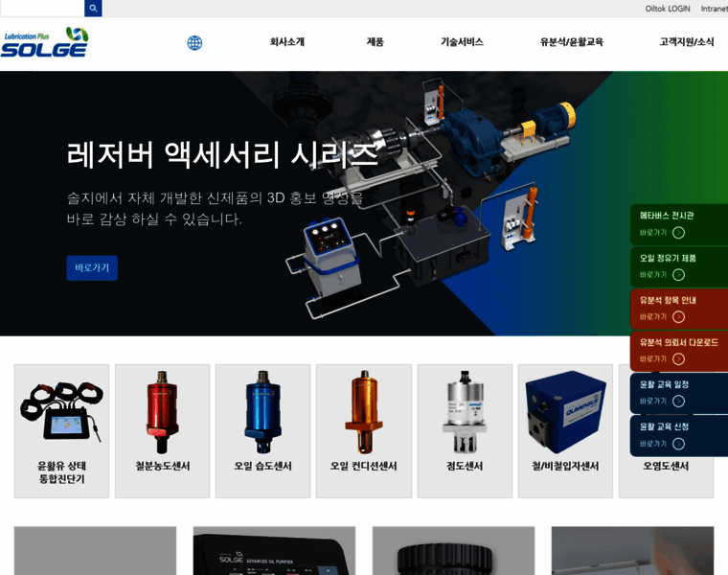The image size is (728, 575).
Task: Select the red 철분농도센서 product card
Action: [163, 431]
